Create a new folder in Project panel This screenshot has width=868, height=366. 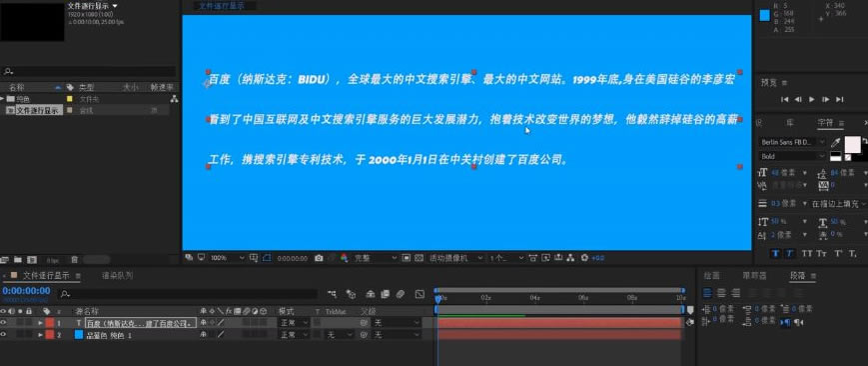pyautogui.click(x=18, y=260)
